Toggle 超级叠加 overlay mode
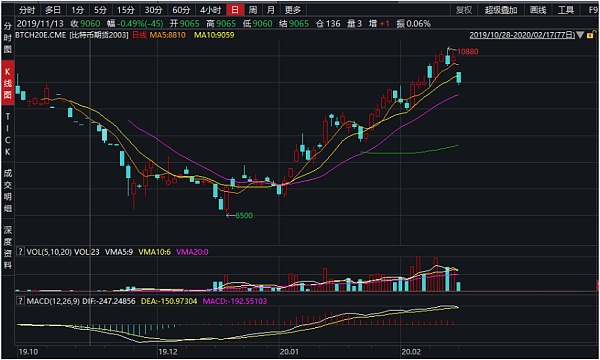 501,10
